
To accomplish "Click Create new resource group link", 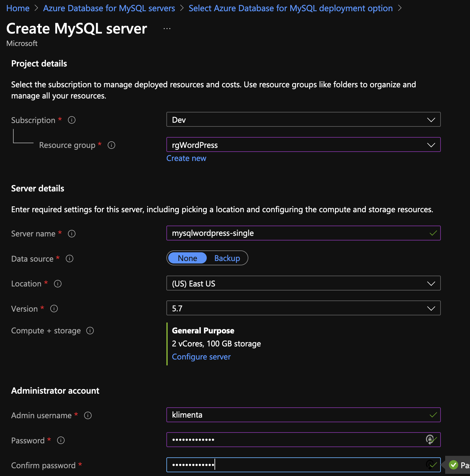I will pyautogui.click(x=186, y=158).
